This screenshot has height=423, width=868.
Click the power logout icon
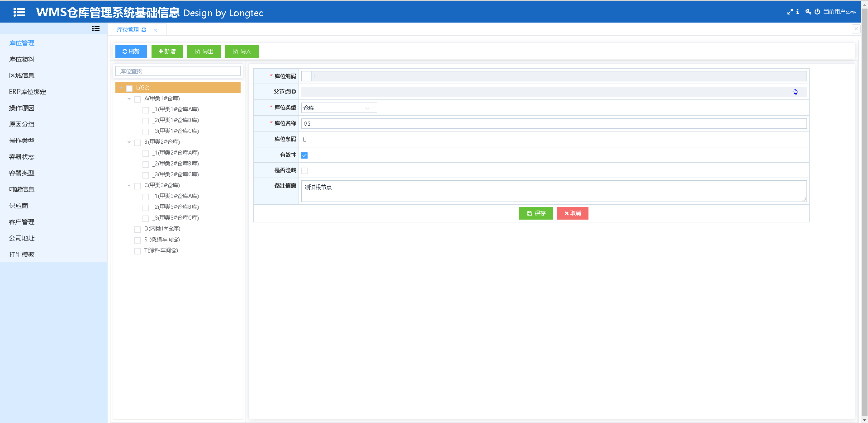tap(817, 12)
